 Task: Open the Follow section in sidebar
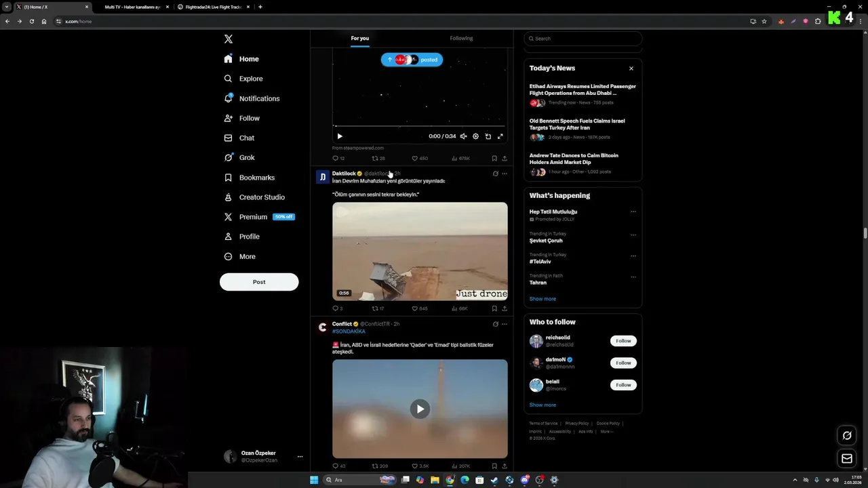pos(242,118)
